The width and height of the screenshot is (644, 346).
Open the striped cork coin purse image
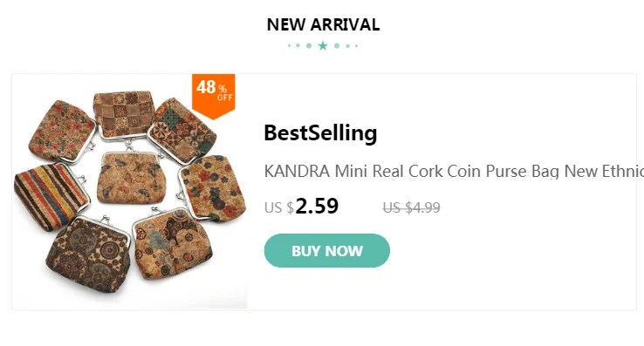[x=49, y=196]
